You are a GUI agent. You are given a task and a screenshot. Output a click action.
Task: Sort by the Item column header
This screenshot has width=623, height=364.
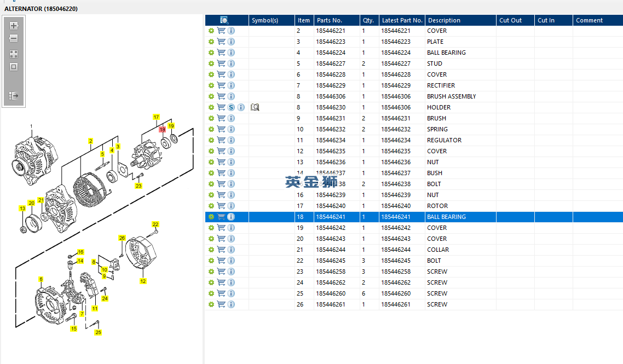[304, 20]
